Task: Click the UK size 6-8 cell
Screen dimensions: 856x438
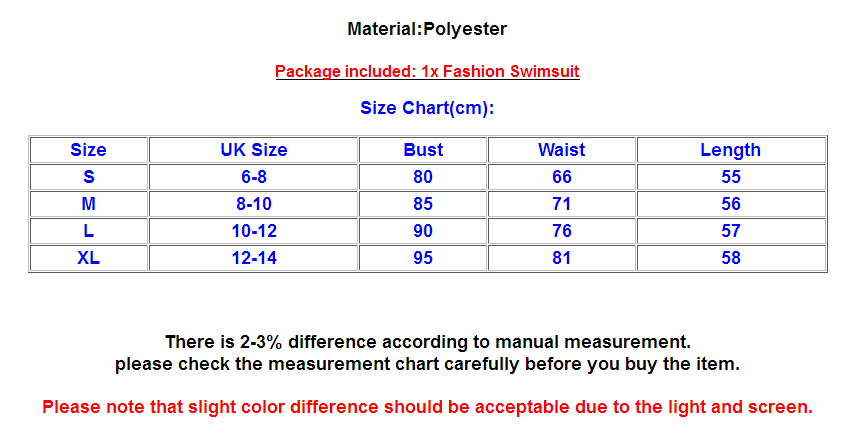Action: (253, 177)
